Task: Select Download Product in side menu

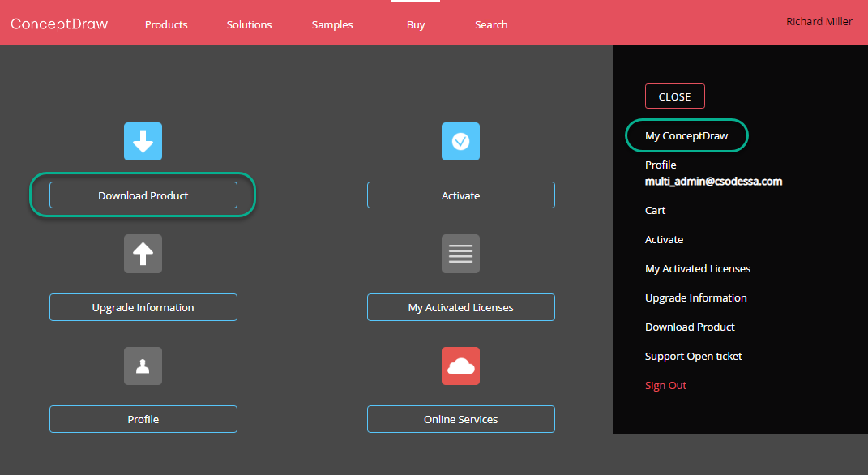Action: (690, 327)
